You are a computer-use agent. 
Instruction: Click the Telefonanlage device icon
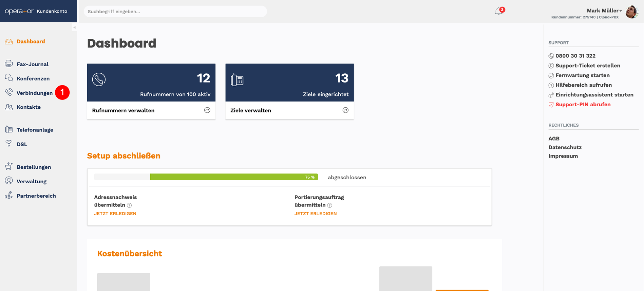click(x=9, y=129)
